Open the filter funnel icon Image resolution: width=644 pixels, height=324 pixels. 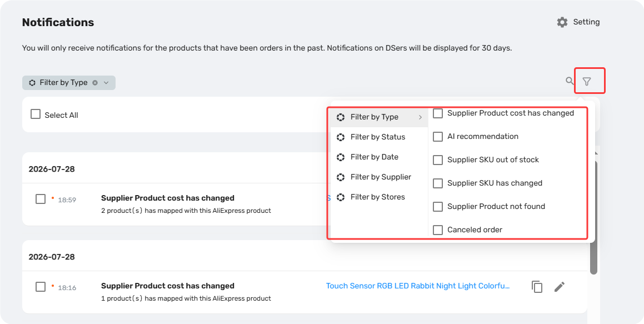(x=587, y=82)
